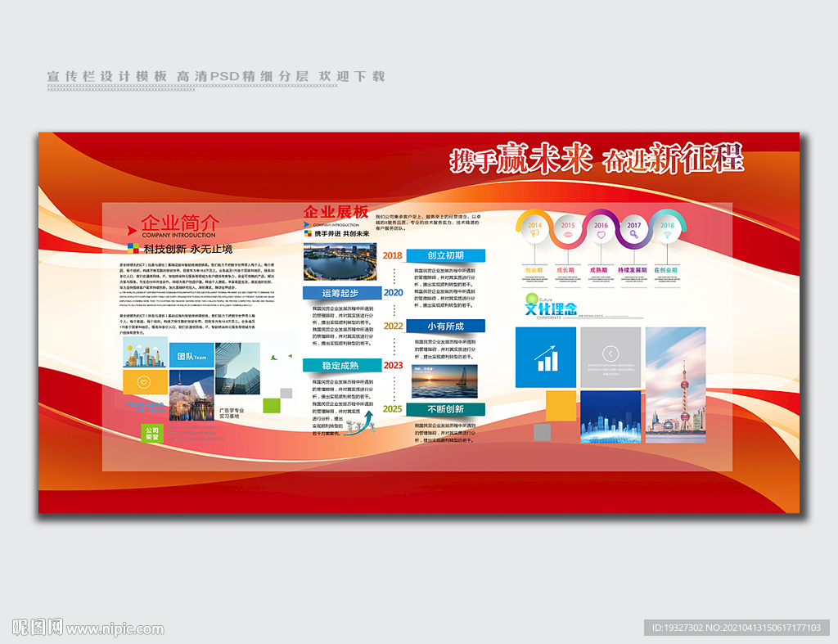Click the eye icon under year 2015
This screenshot has height=644, width=838.
[568, 234]
